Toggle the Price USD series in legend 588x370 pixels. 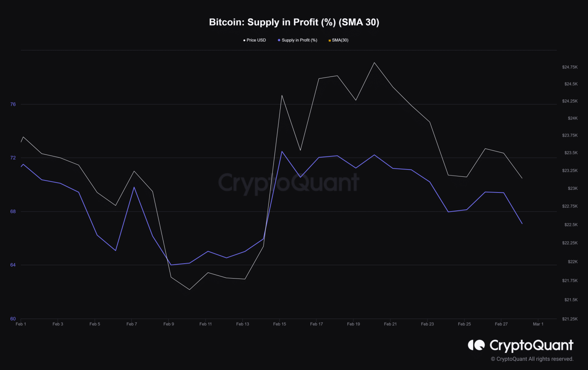tap(256, 40)
